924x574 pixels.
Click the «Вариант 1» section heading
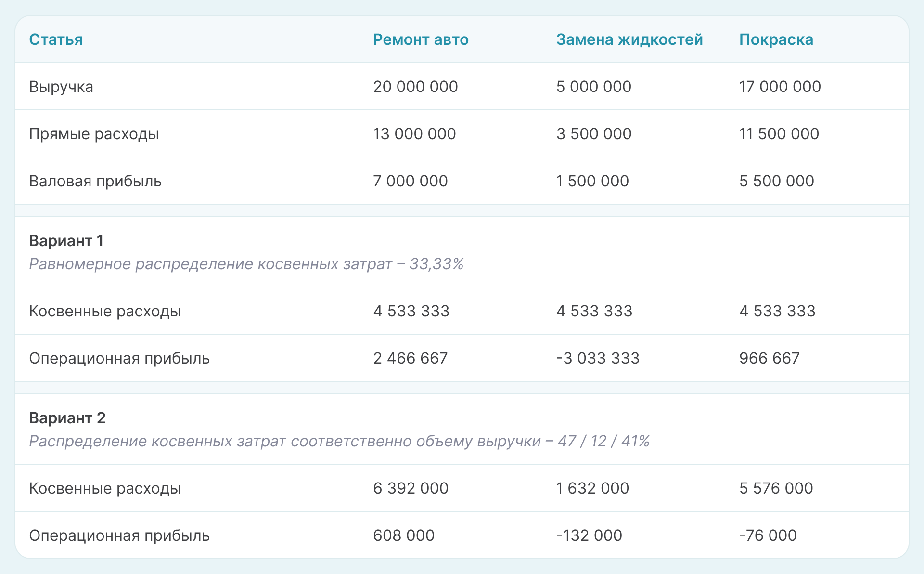tap(66, 241)
